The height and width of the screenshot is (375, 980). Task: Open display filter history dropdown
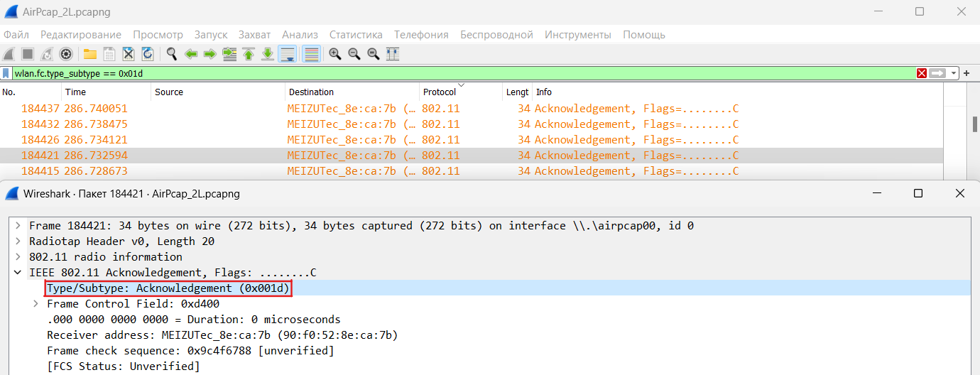click(954, 73)
